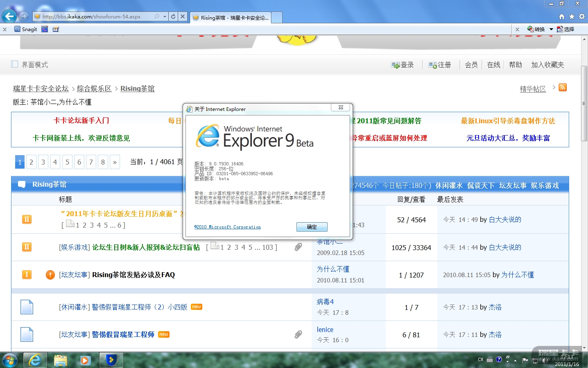Open Windows Explorer from the taskbar
The image size is (588, 368).
pyautogui.click(x=60, y=360)
